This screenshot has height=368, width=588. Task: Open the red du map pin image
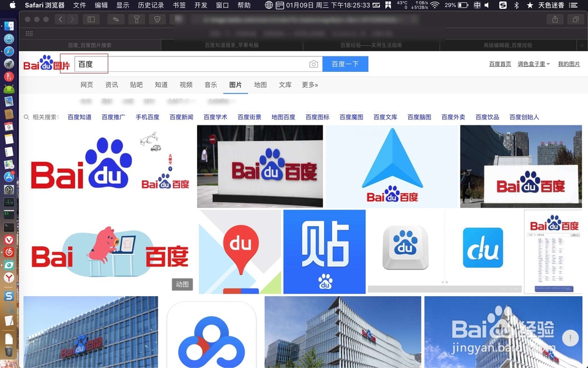pos(240,251)
